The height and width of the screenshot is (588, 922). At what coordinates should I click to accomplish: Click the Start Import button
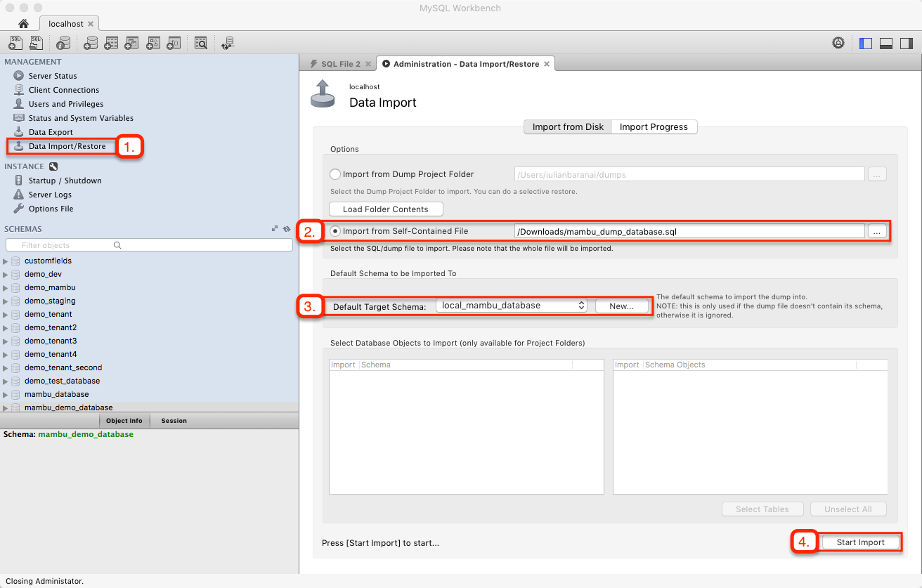pos(860,542)
